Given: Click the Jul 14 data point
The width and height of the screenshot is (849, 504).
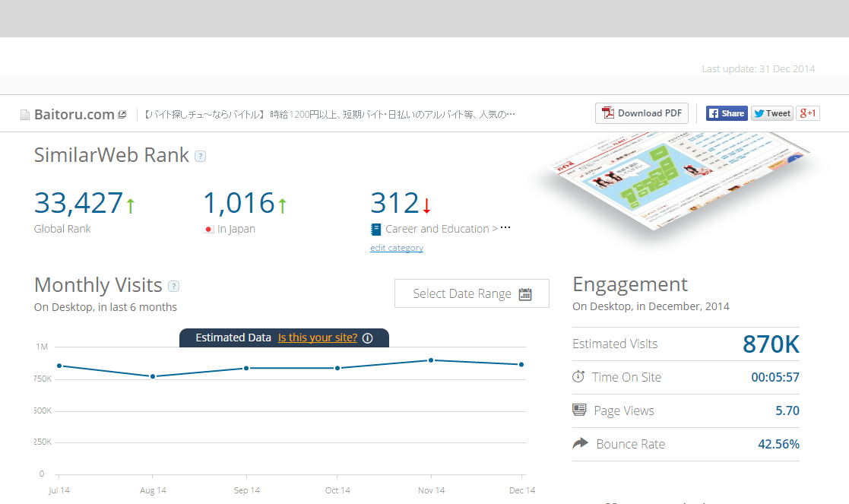Looking at the screenshot, I should (59, 366).
